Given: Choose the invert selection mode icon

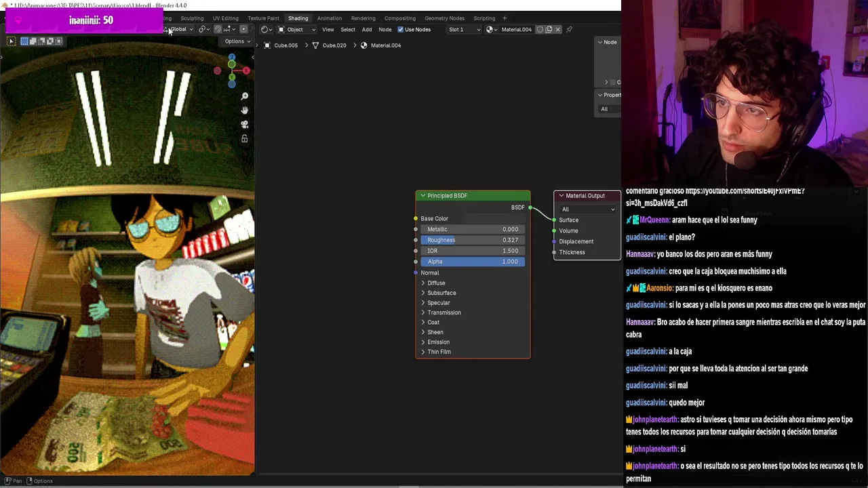Looking at the screenshot, I should pyautogui.click(x=50, y=41).
